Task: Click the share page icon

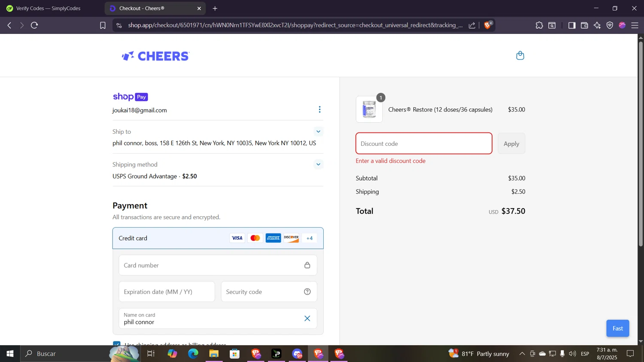Action: tap(472, 25)
